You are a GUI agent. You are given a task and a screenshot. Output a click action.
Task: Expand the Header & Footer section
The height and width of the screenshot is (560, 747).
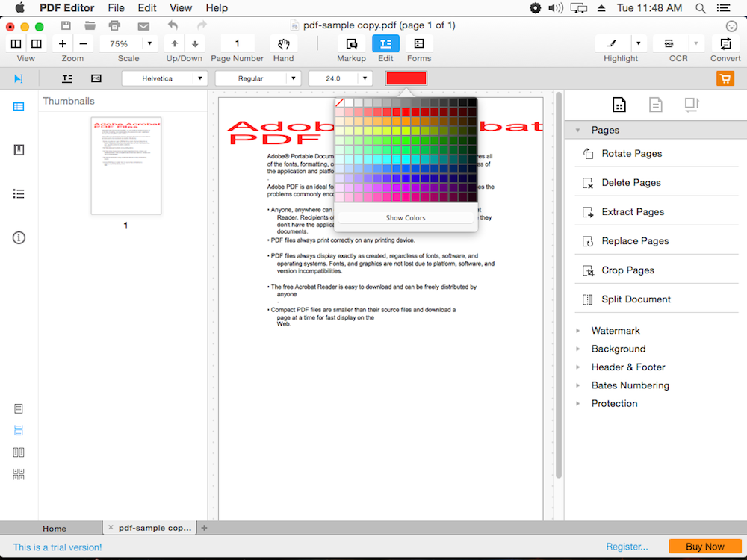pos(578,367)
